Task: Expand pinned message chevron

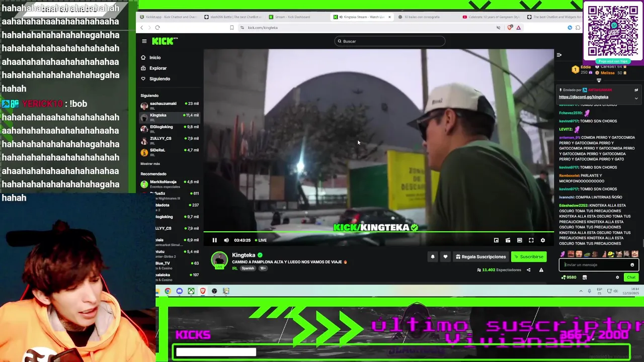Action: 636,99
